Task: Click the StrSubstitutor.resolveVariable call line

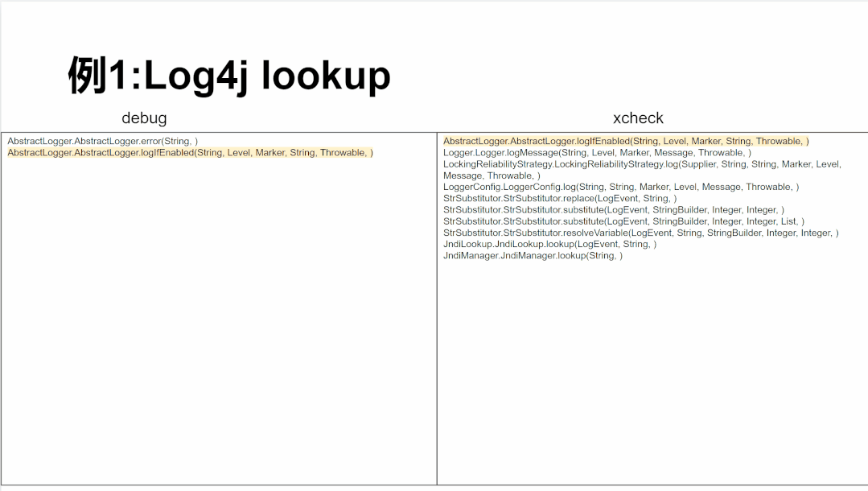Action: point(641,233)
